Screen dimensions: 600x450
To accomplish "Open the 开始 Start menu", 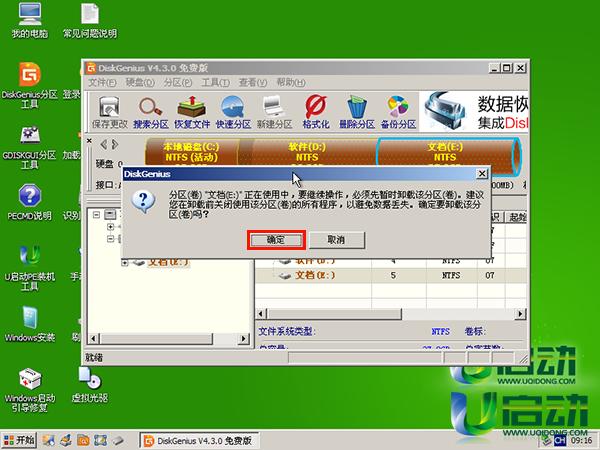I will (x=20, y=439).
